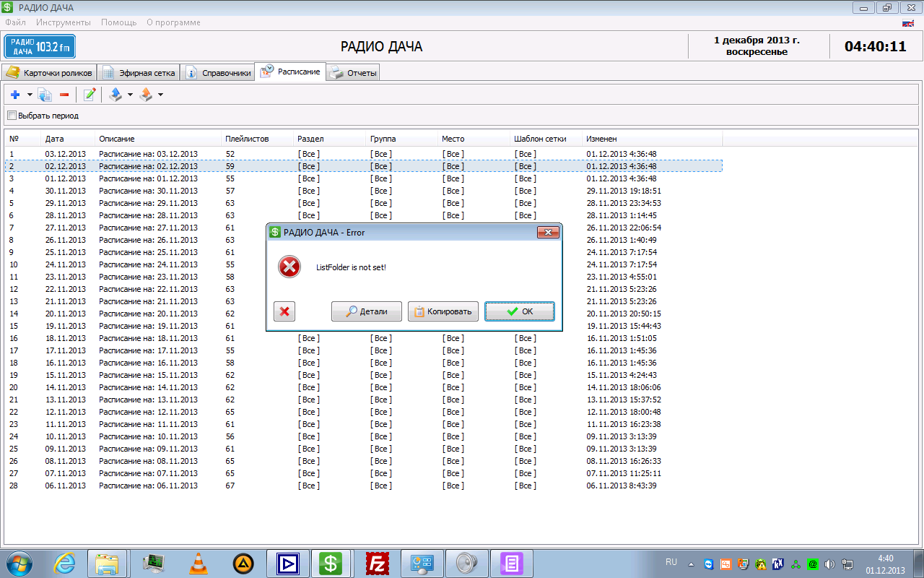Enable the Выбрать период checkbox
Screen dimensions: 924x578
[12, 115]
